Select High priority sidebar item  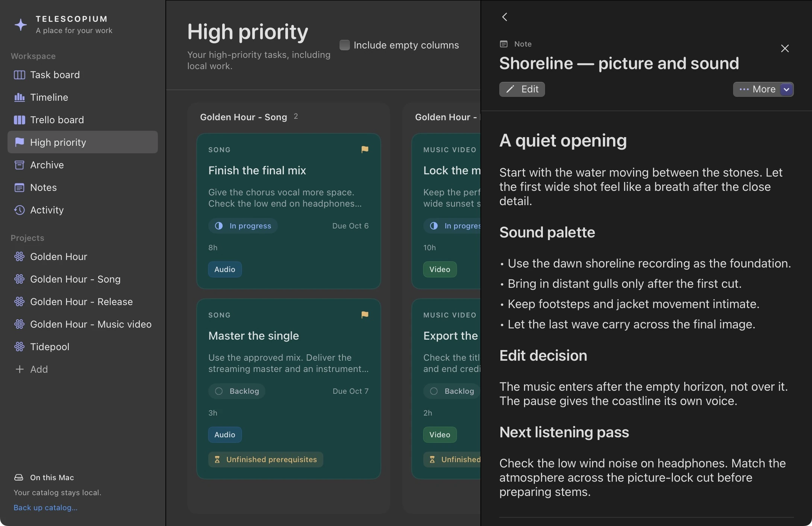83,142
